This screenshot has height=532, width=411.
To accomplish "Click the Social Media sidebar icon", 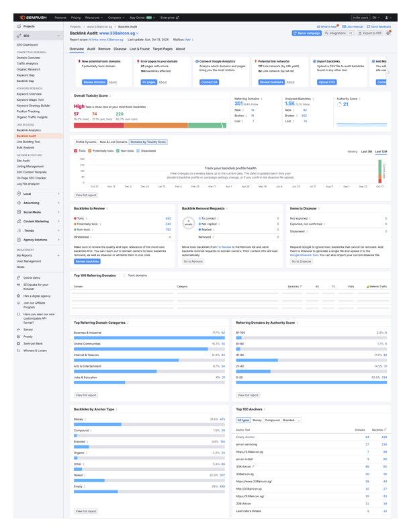I will 18,212.
